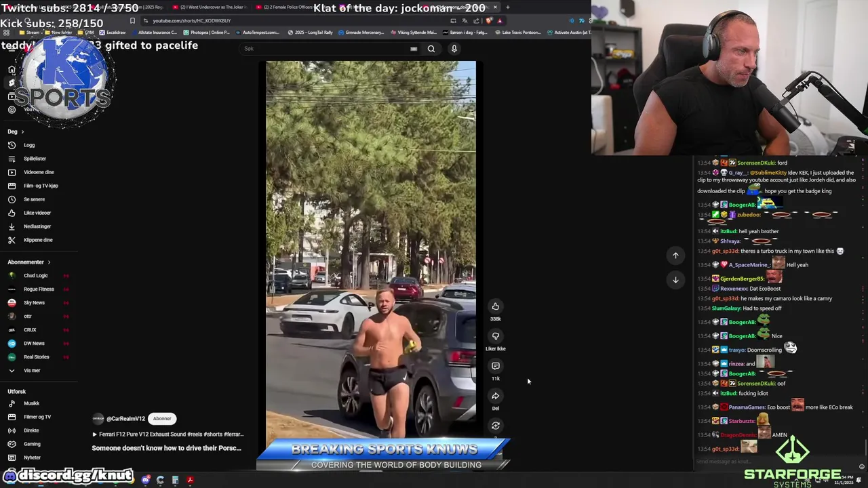868x488 pixels.
Task: Open Direkte live section
Action: pyautogui.click(x=31, y=430)
